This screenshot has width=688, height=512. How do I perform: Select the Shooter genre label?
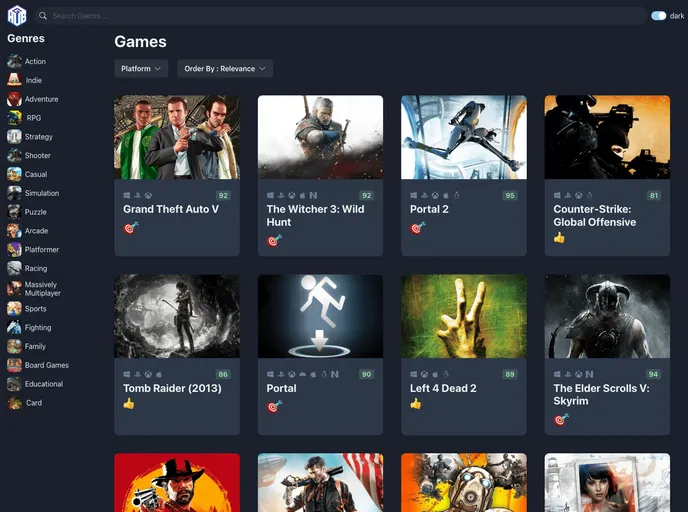38,156
